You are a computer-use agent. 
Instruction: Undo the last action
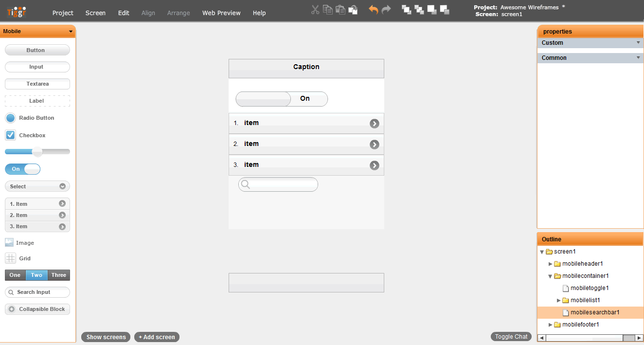pos(374,10)
